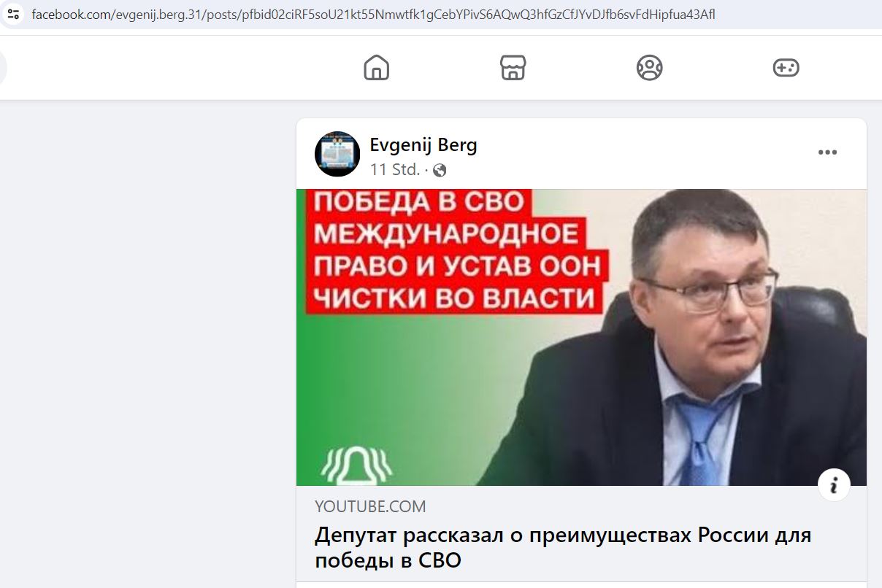
Task: Open Evgenij Berg's profile avatar
Action: click(x=337, y=154)
